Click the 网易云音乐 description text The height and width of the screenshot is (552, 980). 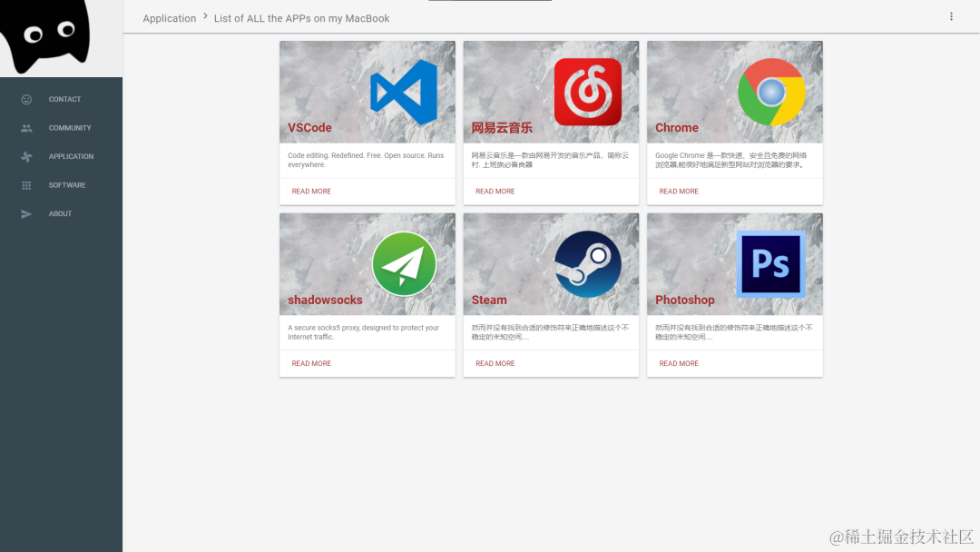coord(550,160)
